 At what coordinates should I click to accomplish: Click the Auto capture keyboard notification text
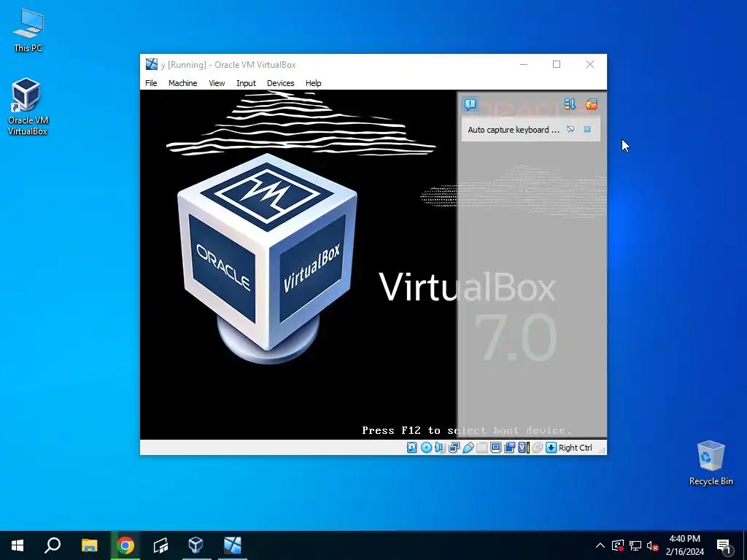pos(513,130)
